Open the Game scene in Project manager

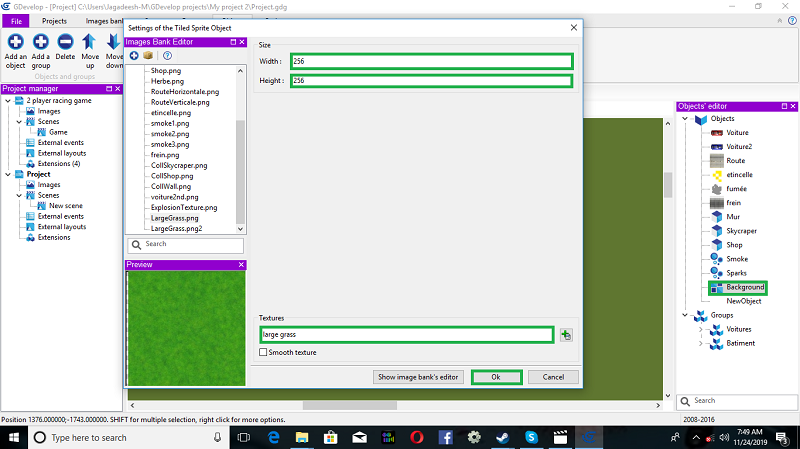[x=58, y=132]
